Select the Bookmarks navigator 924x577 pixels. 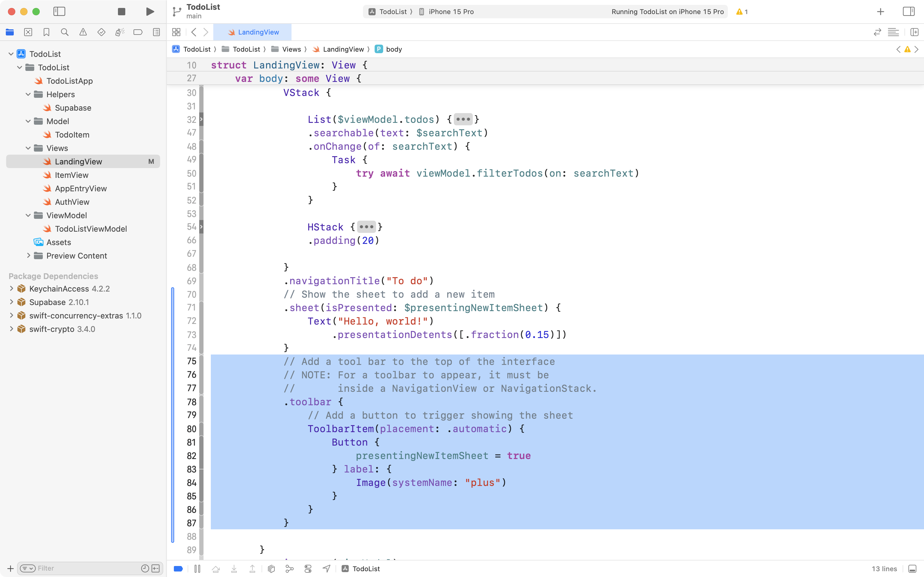tap(46, 32)
